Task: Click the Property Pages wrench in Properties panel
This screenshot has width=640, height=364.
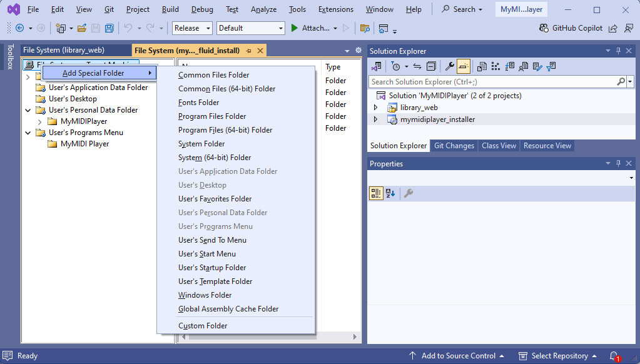Action: tap(408, 193)
